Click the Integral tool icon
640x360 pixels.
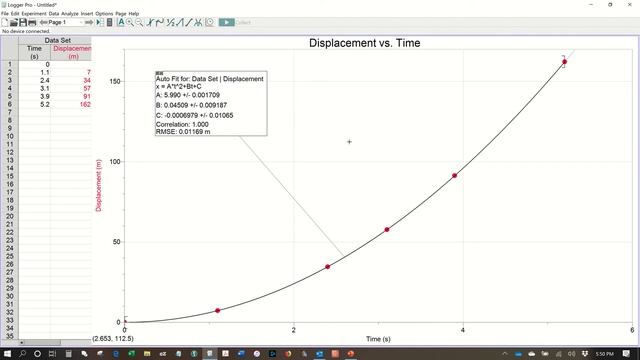tap(179, 22)
